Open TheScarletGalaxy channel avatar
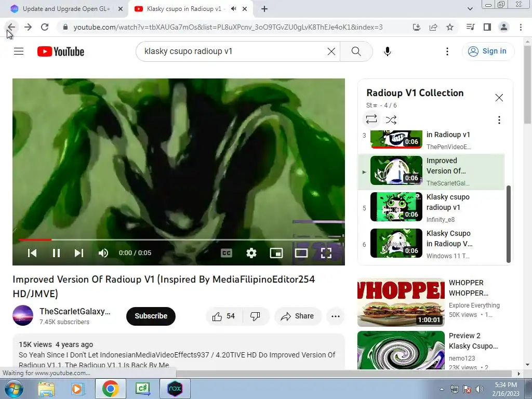 pos(23,315)
